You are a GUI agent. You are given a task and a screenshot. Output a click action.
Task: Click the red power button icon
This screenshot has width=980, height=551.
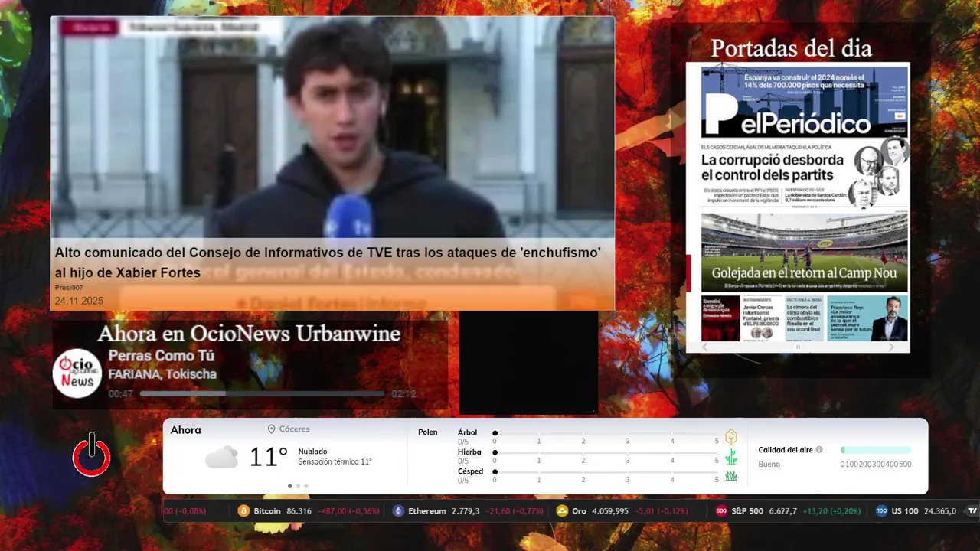(92, 455)
